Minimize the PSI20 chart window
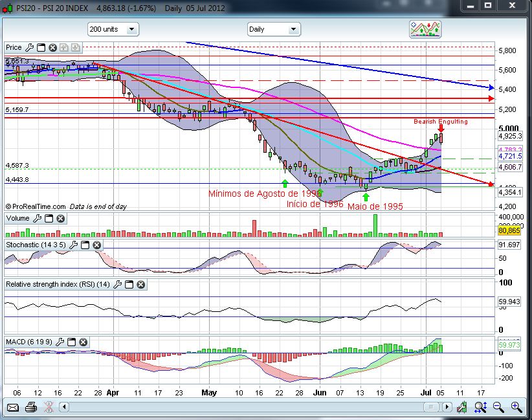The height and width of the screenshot is (420, 532). point(470,5)
